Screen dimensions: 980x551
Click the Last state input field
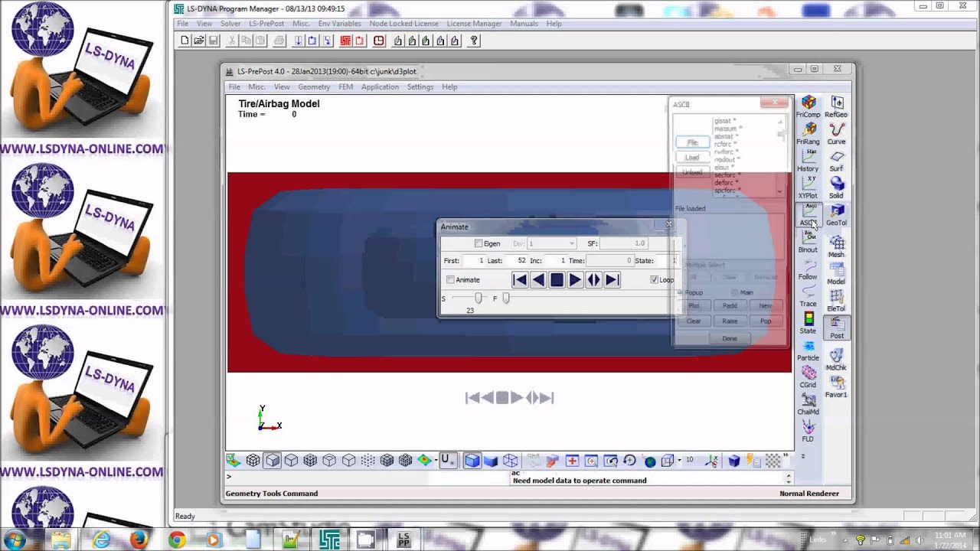[516, 261]
